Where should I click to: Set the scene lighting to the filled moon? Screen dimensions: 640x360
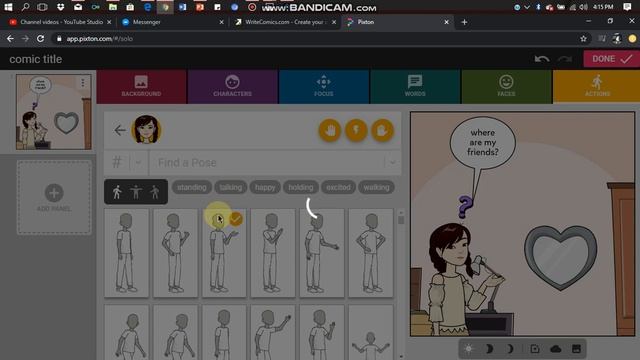tap(489, 349)
